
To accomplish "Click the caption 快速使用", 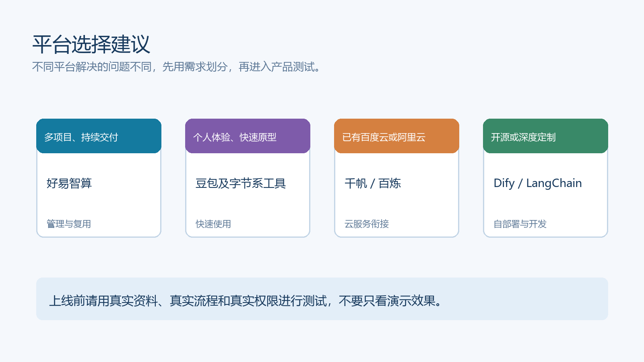I will click(213, 224).
